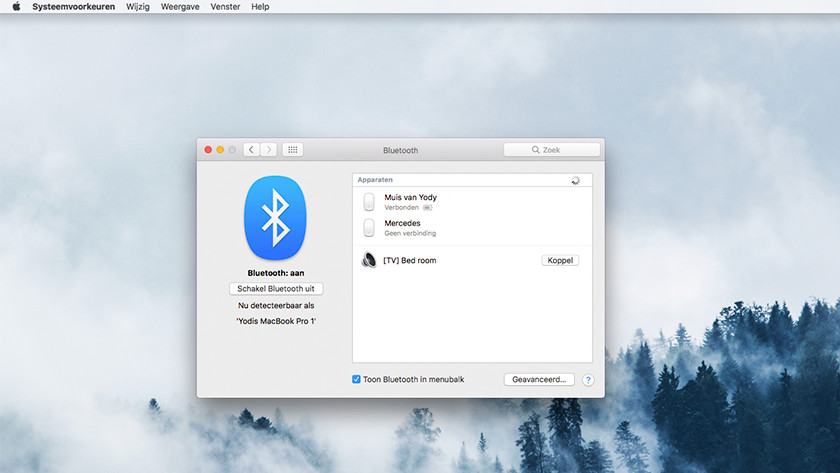840x473 pixels.
Task: Click the Apparaten list header
Action: point(472,180)
